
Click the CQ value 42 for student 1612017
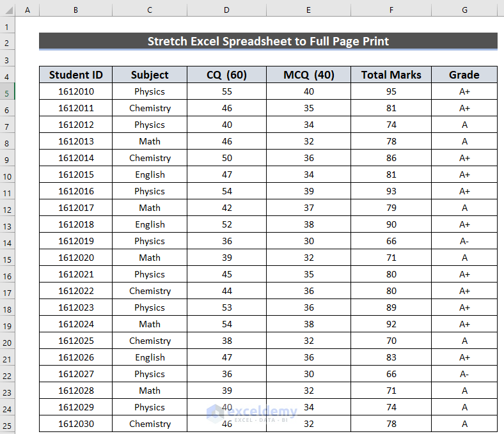tap(226, 208)
